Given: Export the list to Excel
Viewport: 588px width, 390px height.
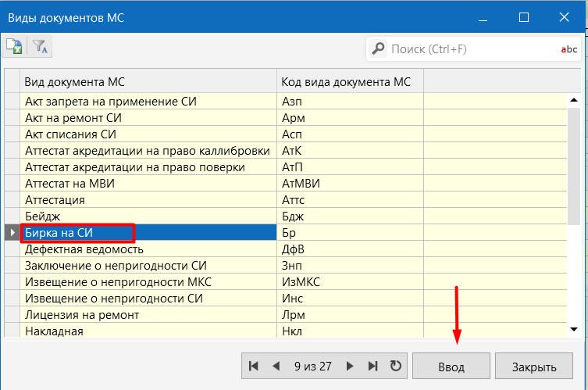Looking at the screenshot, I should 14,47.
